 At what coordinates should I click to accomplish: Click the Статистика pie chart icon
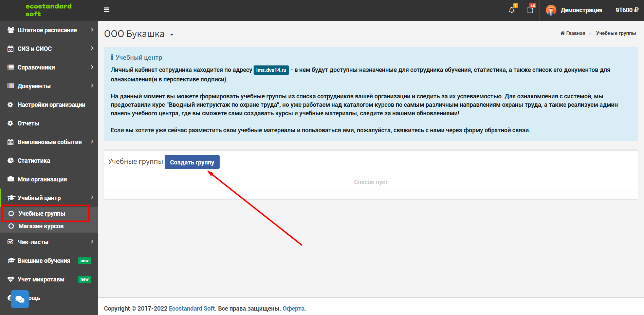click(11, 160)
